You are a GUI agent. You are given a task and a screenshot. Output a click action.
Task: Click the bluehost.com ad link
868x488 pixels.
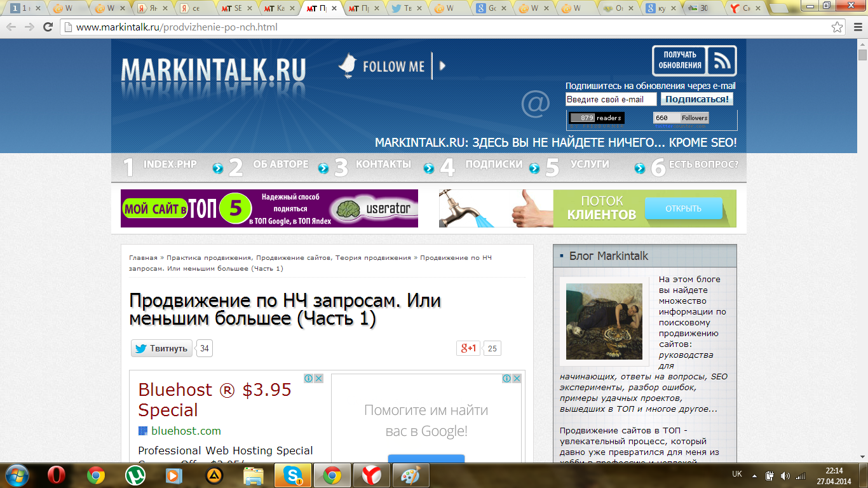[186, 431]
